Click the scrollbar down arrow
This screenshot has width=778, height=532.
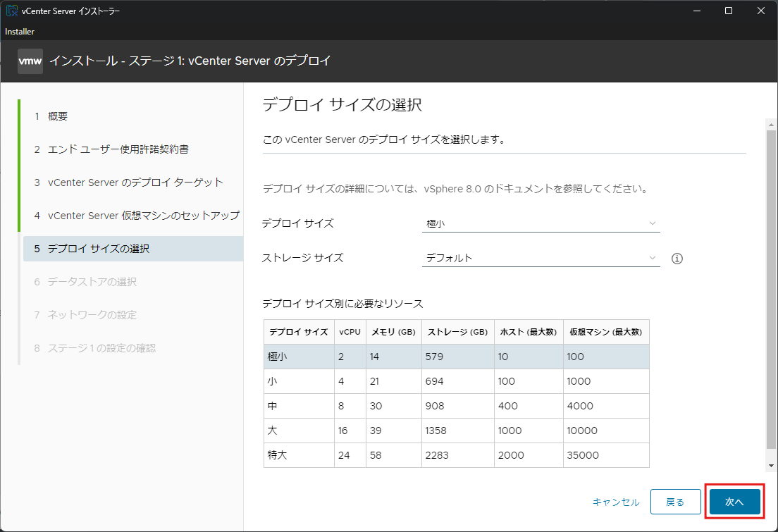[x=770, y=466]
